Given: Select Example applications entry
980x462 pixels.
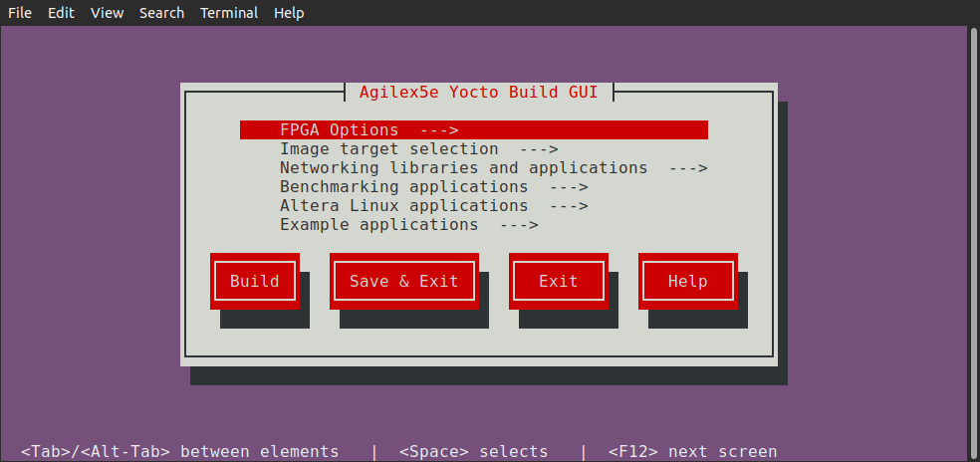Looking at the screenshot, I should tap(378, 225).
